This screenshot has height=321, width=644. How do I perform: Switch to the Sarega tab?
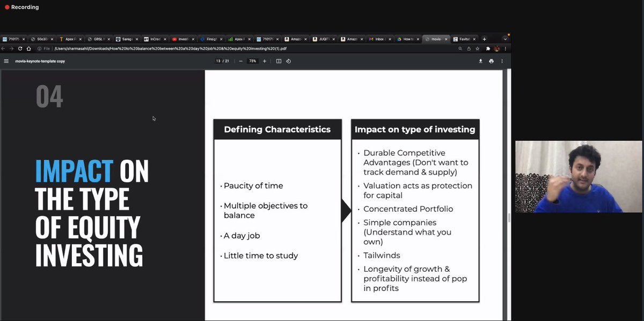click(127, 39)
